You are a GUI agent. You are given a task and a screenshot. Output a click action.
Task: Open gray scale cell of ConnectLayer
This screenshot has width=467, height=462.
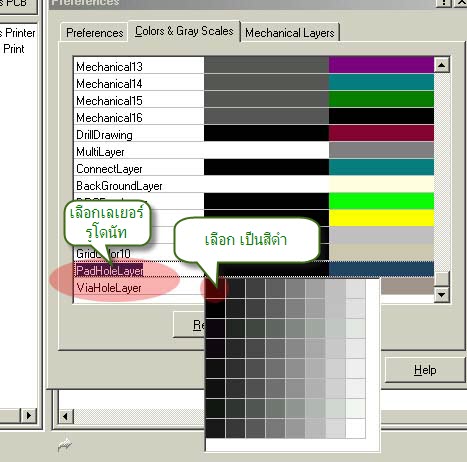(266, 167)
